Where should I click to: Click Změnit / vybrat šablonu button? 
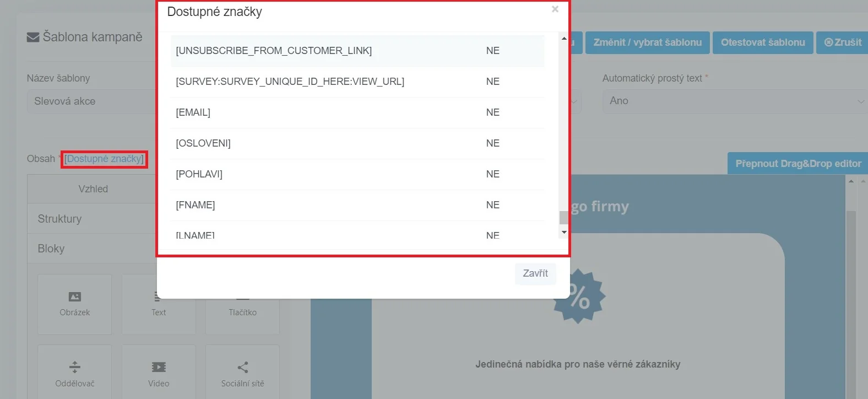pyautogui.click(x=647, y=42)
